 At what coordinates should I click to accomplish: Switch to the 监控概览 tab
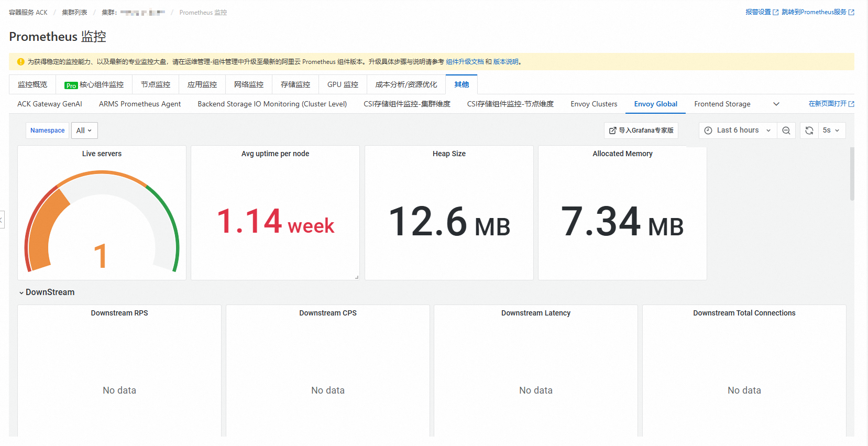click(x=32, y=84)
